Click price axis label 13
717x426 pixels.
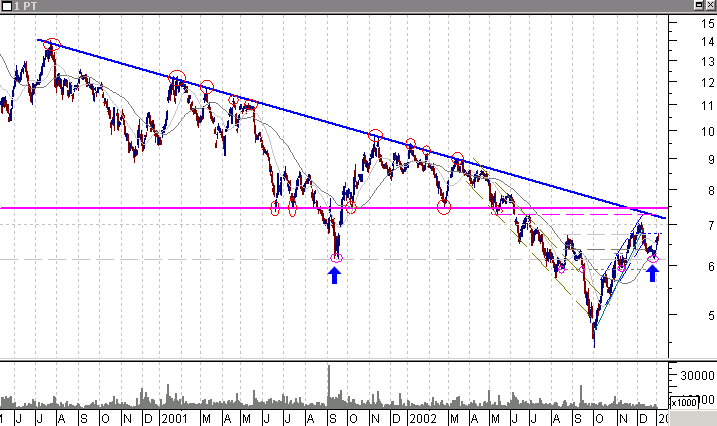click(x=708, y=61)
